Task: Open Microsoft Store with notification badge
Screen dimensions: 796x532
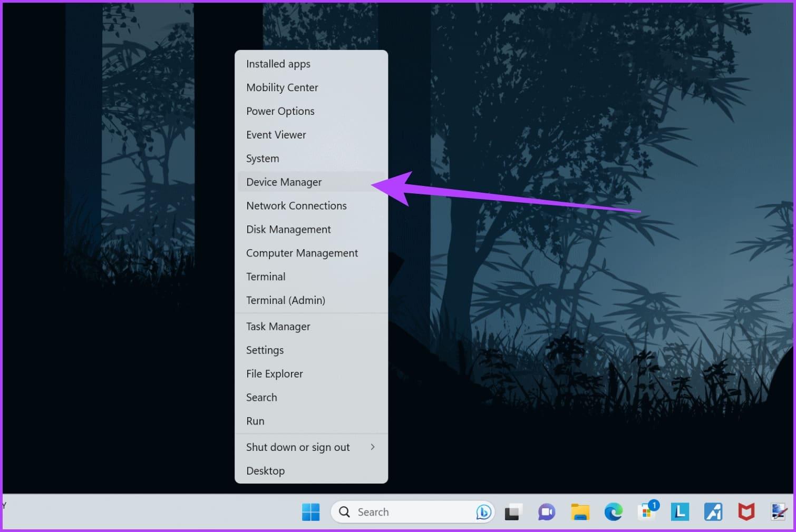Action: tap(647, 511)
